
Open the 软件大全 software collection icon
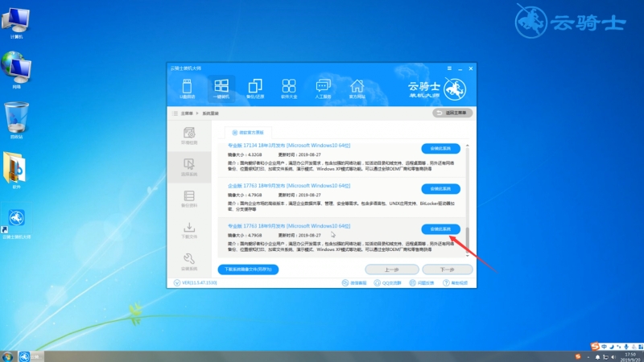click(x=289, y=88)
